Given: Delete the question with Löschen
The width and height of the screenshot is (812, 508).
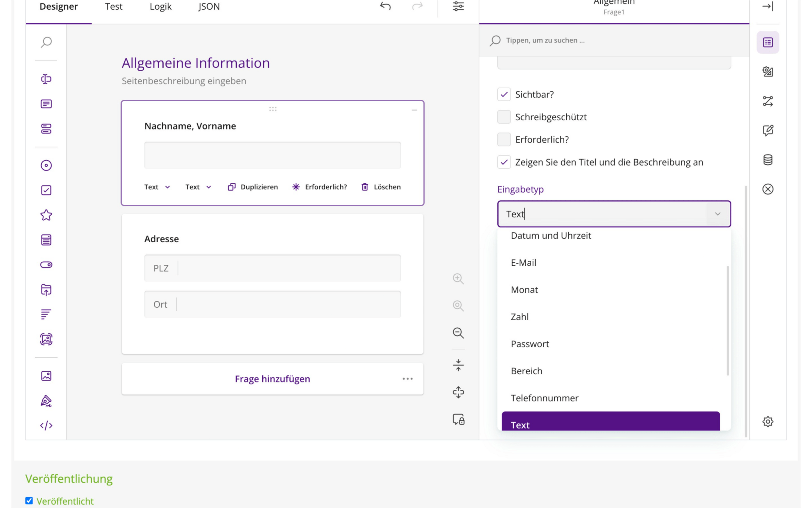Looking at the screenshot, I should coord(381,187).
